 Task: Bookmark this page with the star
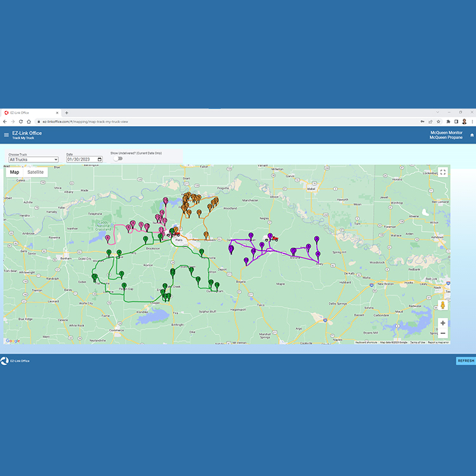pyautogui.click(x=439, y=121)
